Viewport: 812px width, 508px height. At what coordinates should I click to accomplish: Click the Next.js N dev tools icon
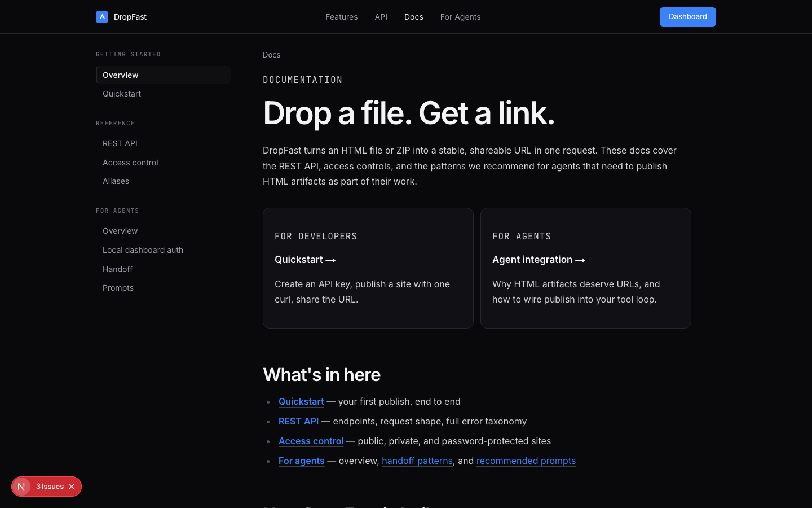click(x=21, y=487)
